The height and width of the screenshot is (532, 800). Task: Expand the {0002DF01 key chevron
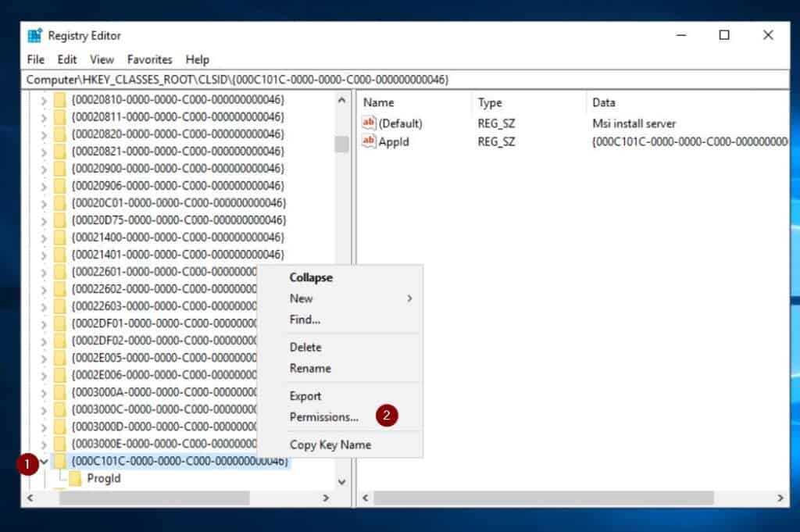[x=44, y=324]
